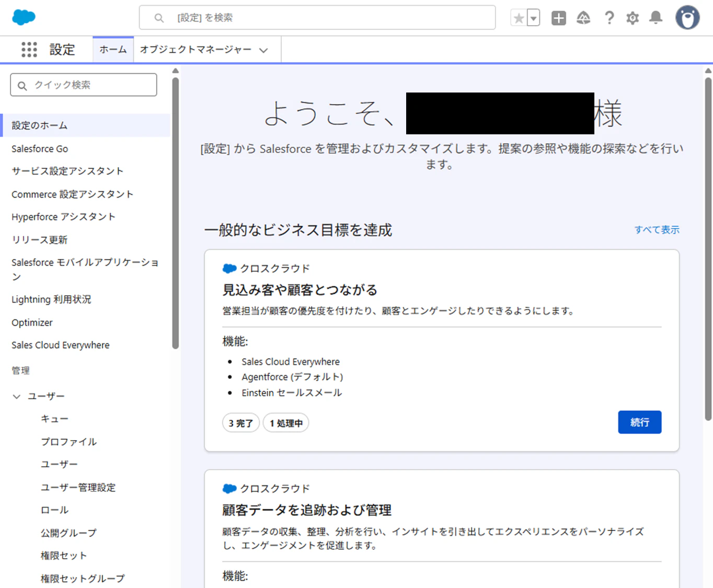Open ユーザー管理設定 in the sidebar
The width and height of the screenshot is (713, 588).
click(78, 488)
